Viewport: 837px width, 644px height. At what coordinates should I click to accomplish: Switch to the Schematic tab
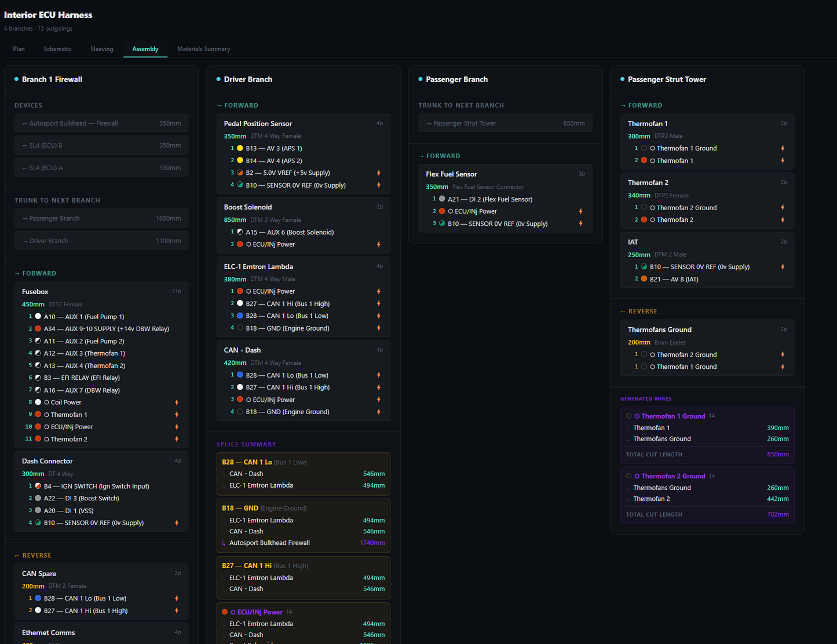[x=57, y=49]
